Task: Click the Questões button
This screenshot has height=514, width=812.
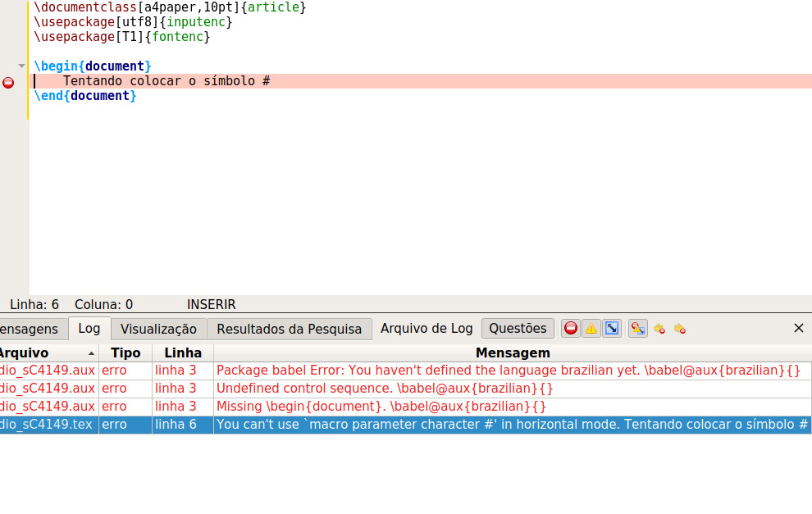Action: tap(518, 328)
